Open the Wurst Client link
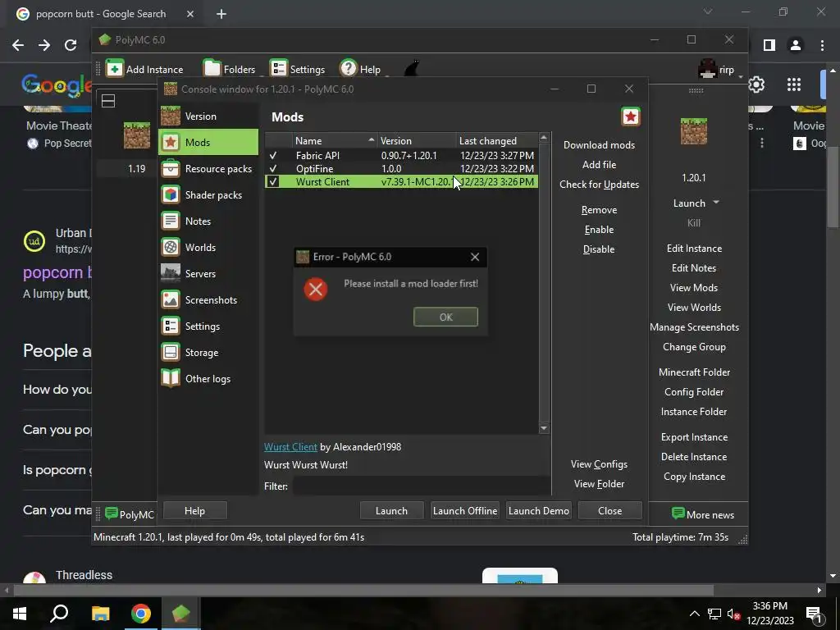Screen dimensions: 840x630 point(290,447)
